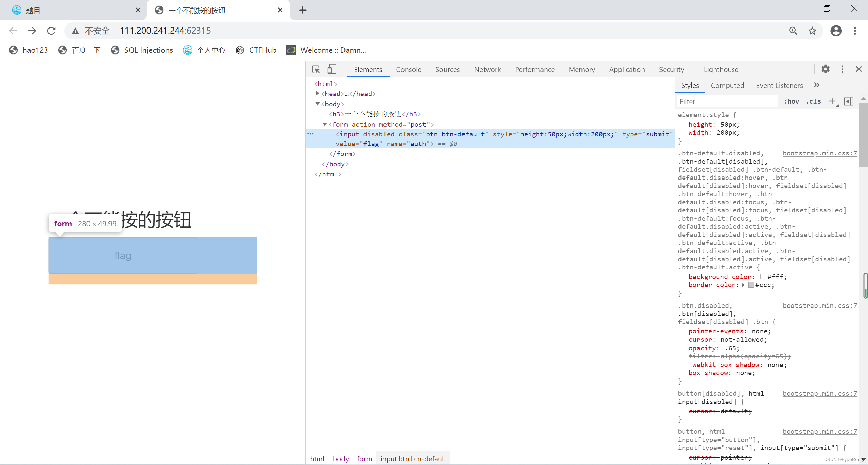Image resolution: width=868 pixels, height=465 pixels.
Task: Switch to the Console tab
Action: tap(409, 69)
